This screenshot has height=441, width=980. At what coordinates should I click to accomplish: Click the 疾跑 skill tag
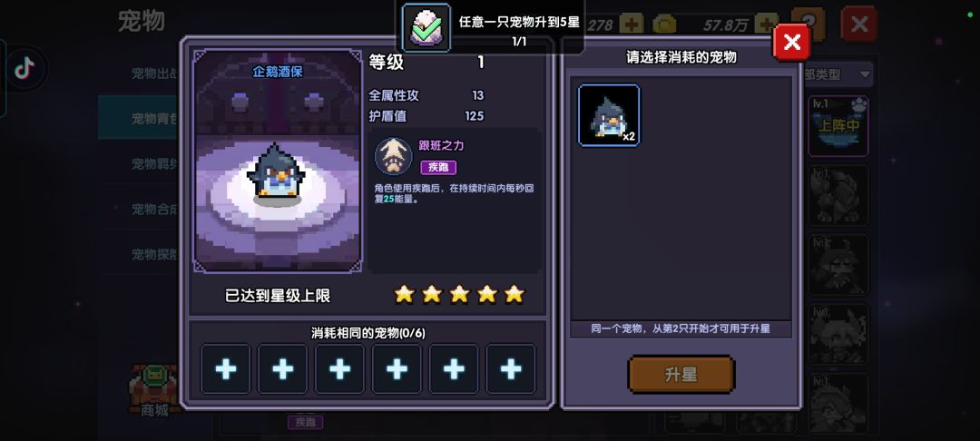click(x=438, y=167)
